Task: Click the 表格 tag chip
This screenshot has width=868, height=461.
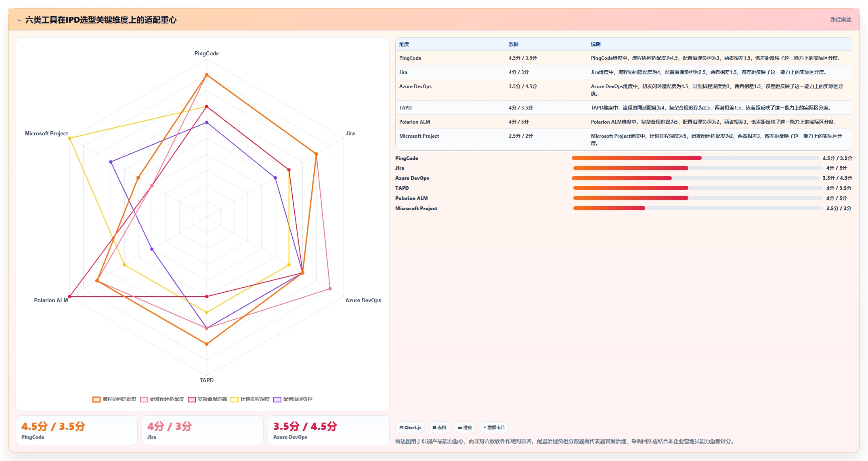Action: click(x=439, y=427)
